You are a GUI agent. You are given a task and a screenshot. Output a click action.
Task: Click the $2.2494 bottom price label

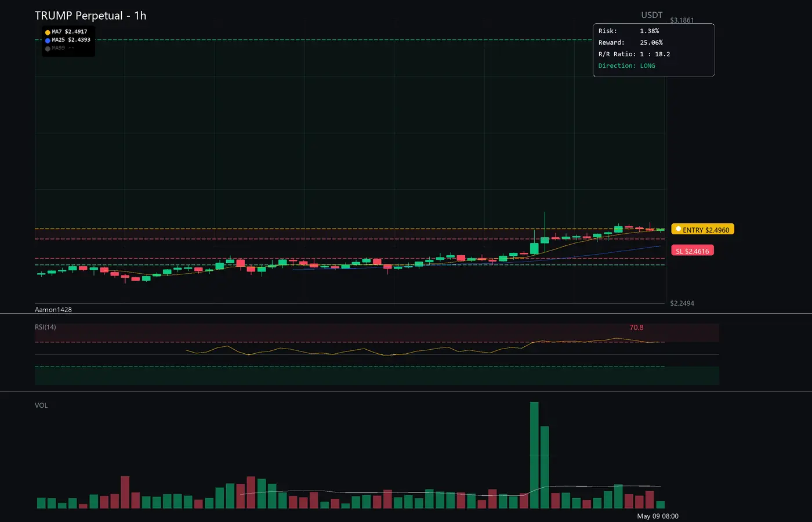[682, 303]
